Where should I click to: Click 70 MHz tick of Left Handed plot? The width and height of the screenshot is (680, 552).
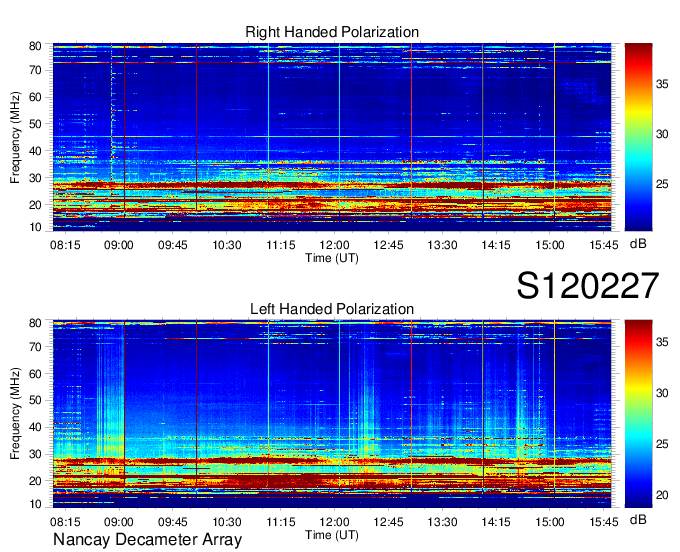click(x=35, y=347)
